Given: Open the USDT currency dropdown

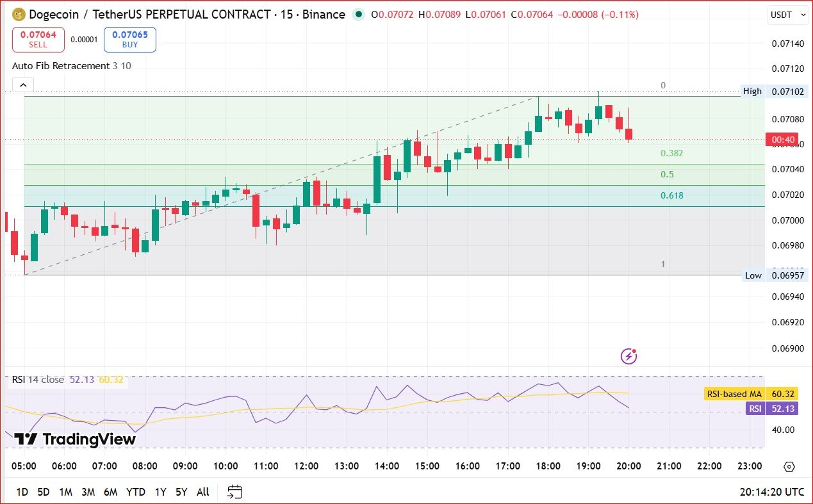Looking at the screenshot, I should (x=787, y=15).
